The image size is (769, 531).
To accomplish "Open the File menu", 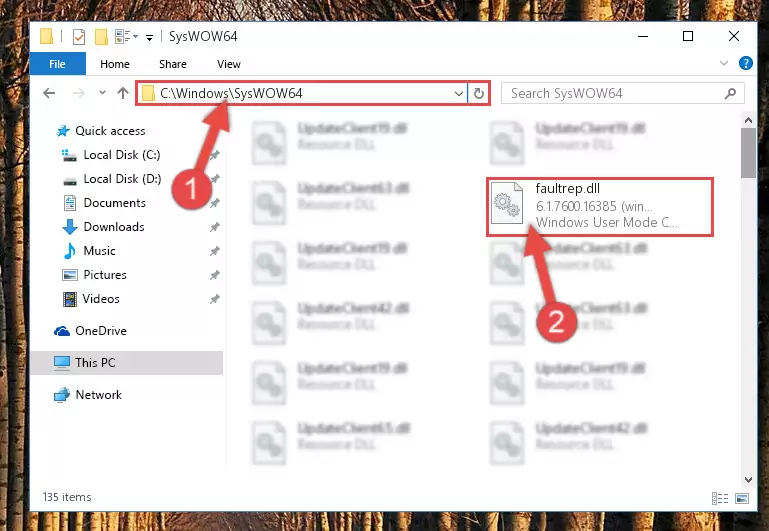I will pos(57,64).
